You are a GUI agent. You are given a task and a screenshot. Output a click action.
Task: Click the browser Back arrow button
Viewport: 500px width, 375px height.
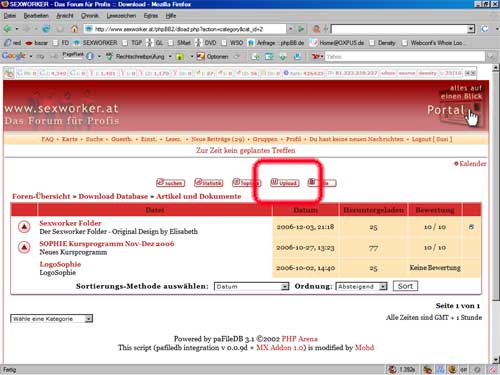tap(7, 29)
